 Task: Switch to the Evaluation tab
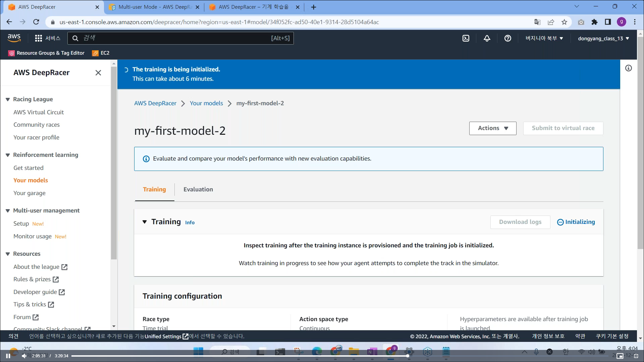198,189
